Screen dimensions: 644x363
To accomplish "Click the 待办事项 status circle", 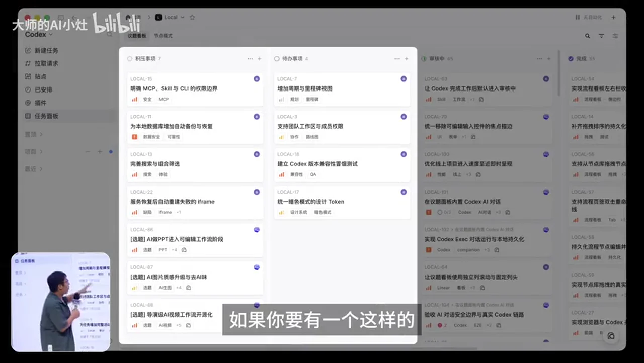I will coord(277,59).
